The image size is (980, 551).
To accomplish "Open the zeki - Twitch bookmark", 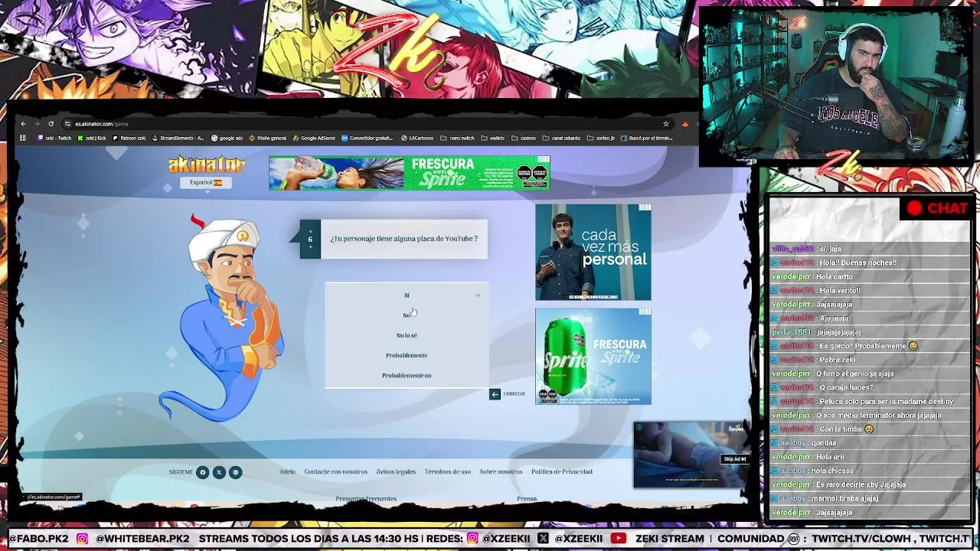I will [x=54, y=139].
